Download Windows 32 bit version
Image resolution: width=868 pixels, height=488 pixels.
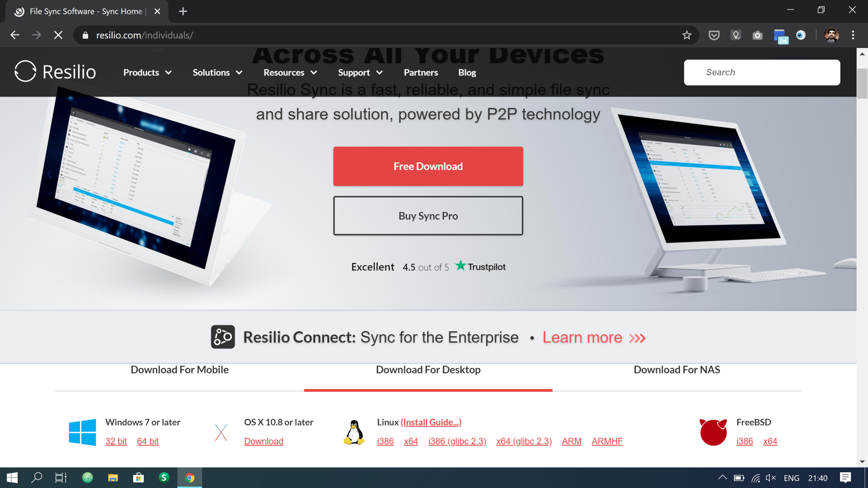pyautogui.click(x=116, y=441)
